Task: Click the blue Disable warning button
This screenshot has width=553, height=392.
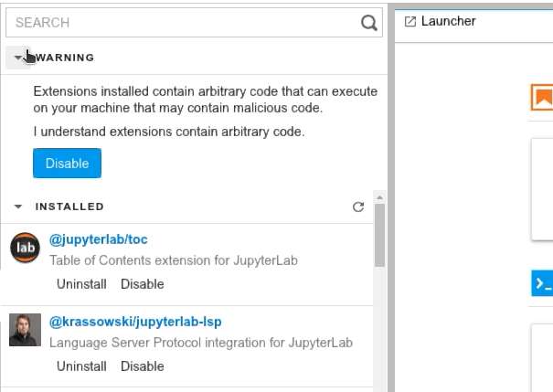Action: pos(67,164)
